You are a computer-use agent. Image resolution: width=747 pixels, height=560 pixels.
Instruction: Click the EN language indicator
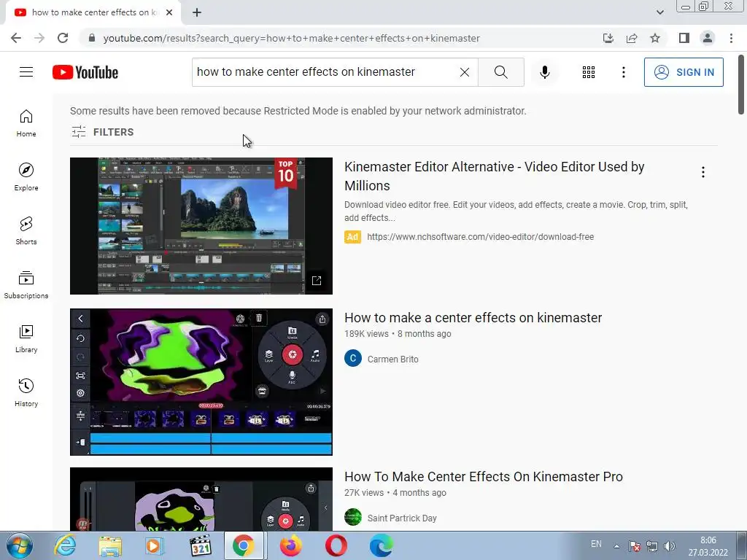(x=596, y=544)
